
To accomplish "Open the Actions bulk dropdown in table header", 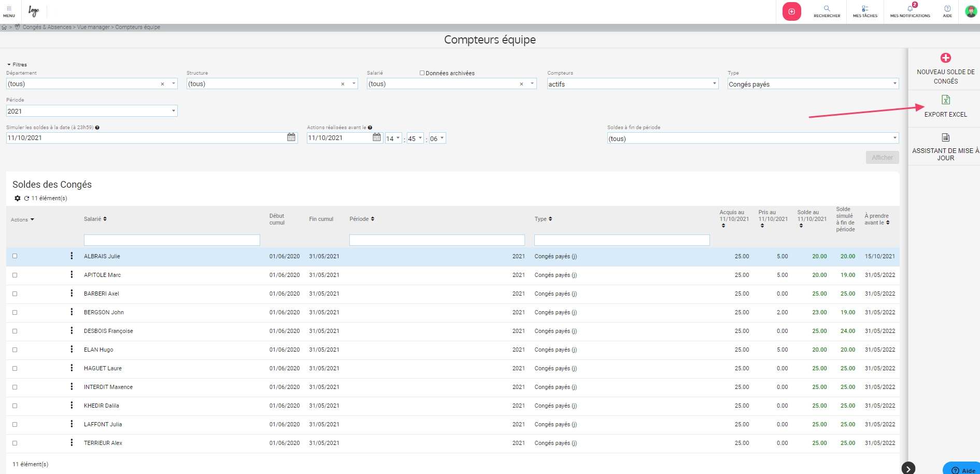I will point(22,220).
